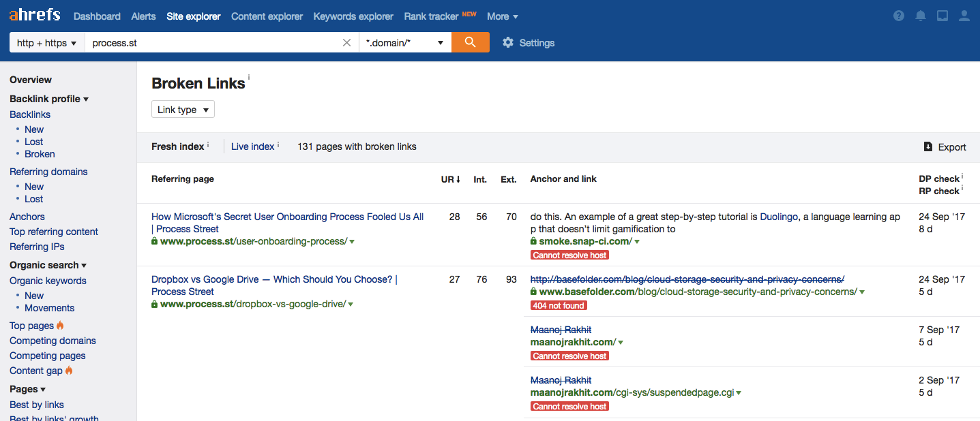Click the lock icon before user-onboarding-process URL
The height and width of the screenshot is (421, 980).
(x=155, y=241)
